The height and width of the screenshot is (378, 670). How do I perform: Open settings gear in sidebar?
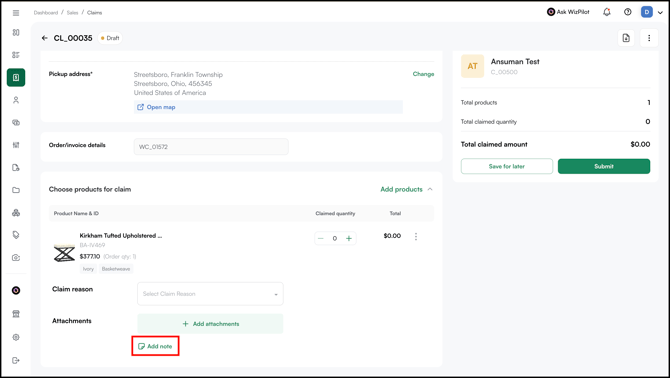click(16, 337)
